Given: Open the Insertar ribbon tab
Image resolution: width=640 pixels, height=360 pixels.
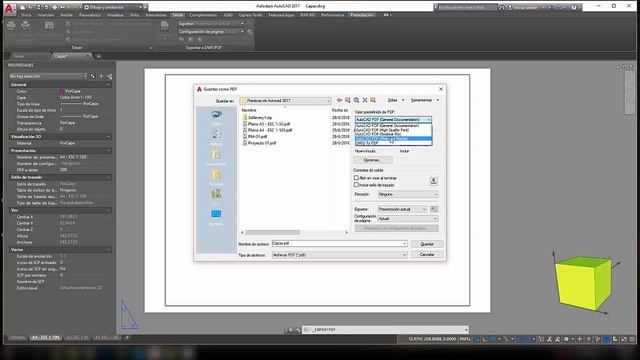Looking at the screenshot, I should pyautogui.click(x=46, y=15).
